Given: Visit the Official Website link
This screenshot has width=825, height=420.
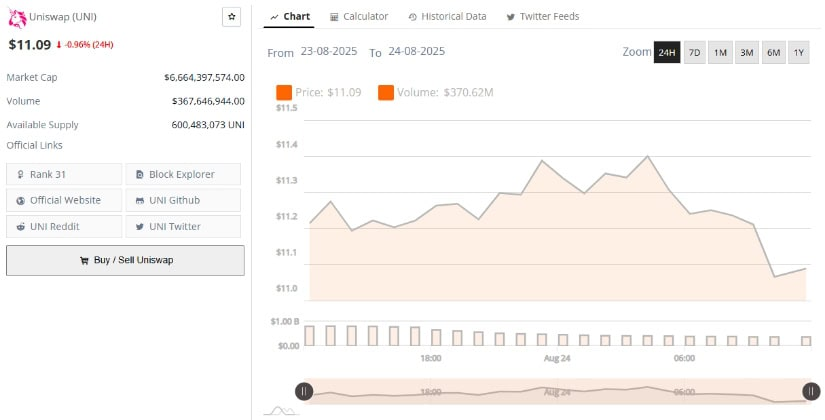Looking at the screenshot, I should click(x=64, y=200).
